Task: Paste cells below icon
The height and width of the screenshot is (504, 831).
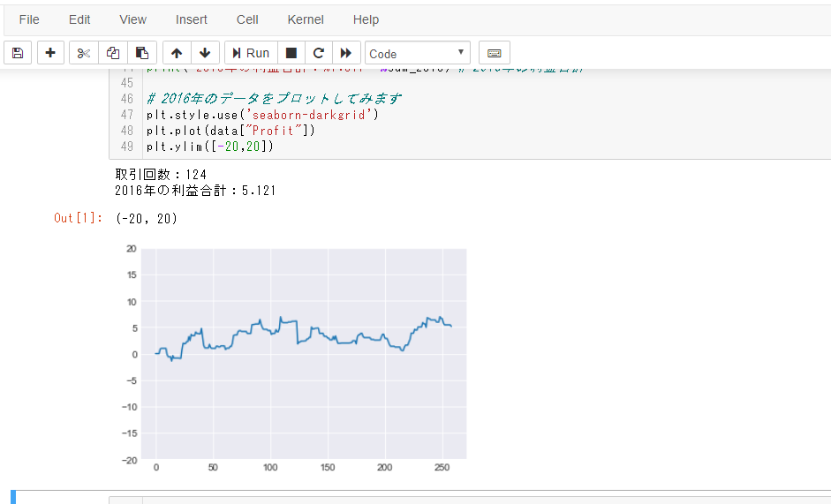Action: coord(142,53)
